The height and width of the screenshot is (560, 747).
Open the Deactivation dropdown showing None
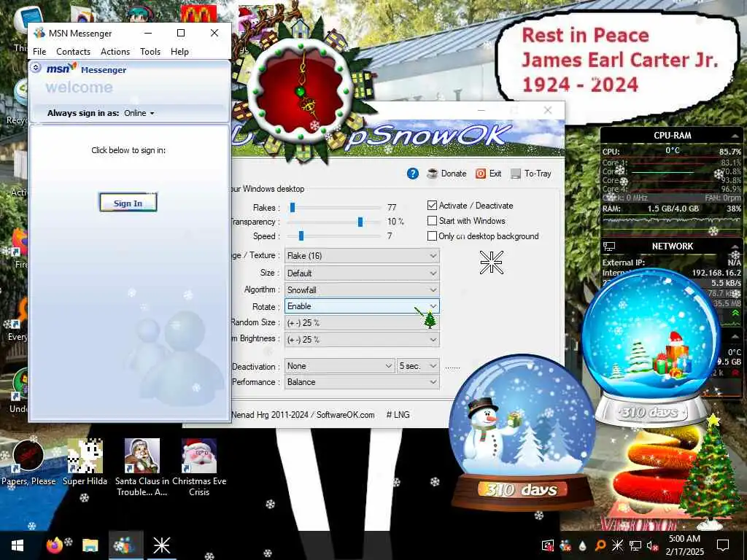coord(339,366)
